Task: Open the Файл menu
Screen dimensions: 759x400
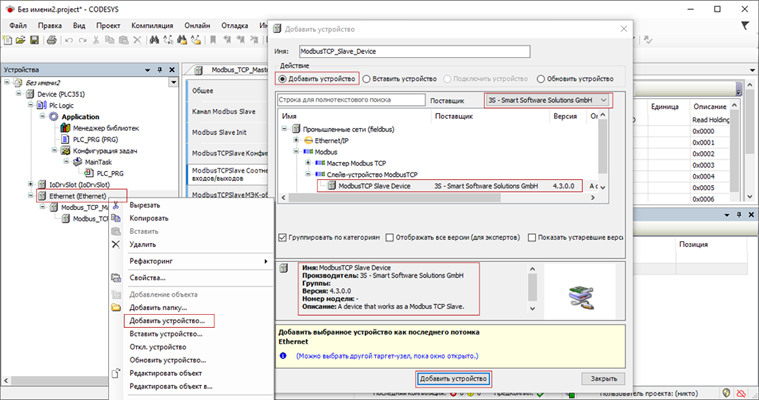Action: (18, 25)
